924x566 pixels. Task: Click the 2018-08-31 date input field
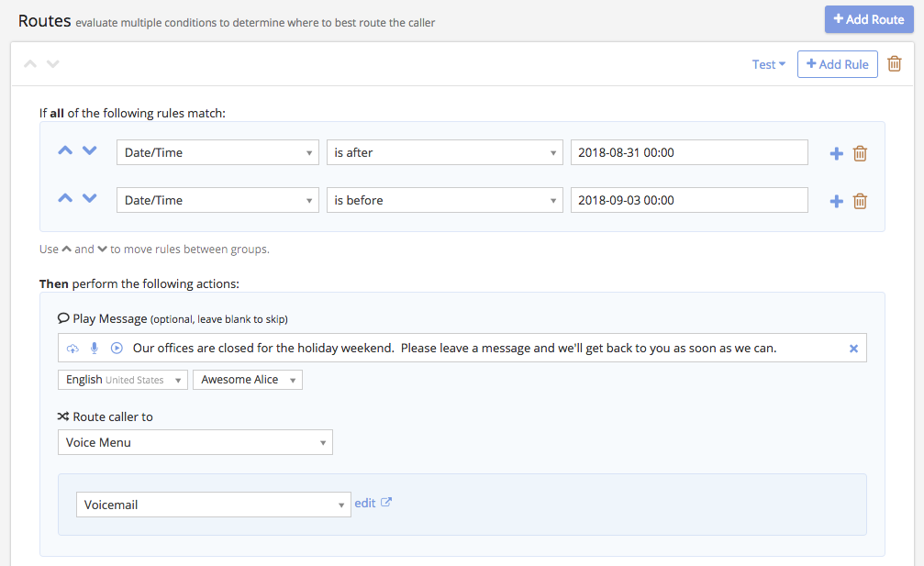point(688,152)
